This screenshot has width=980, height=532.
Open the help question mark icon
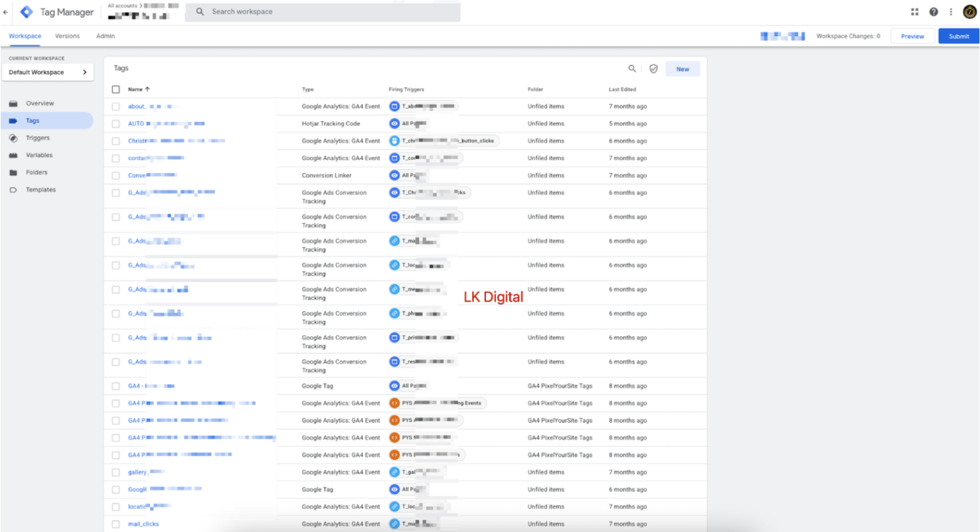(934, 12)
